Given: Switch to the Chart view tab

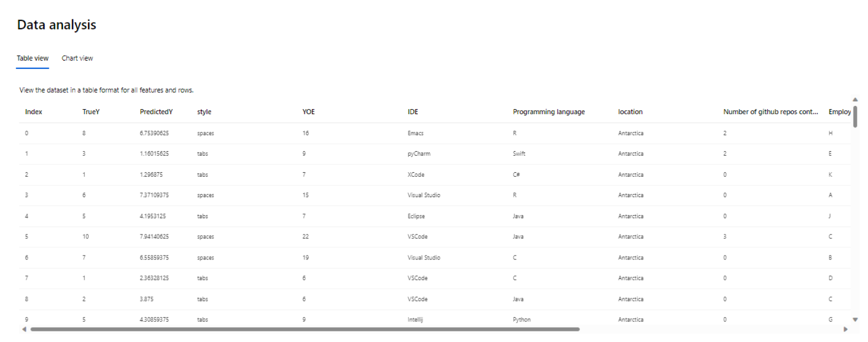Looking at the screenshot, I should coord(77,58).
